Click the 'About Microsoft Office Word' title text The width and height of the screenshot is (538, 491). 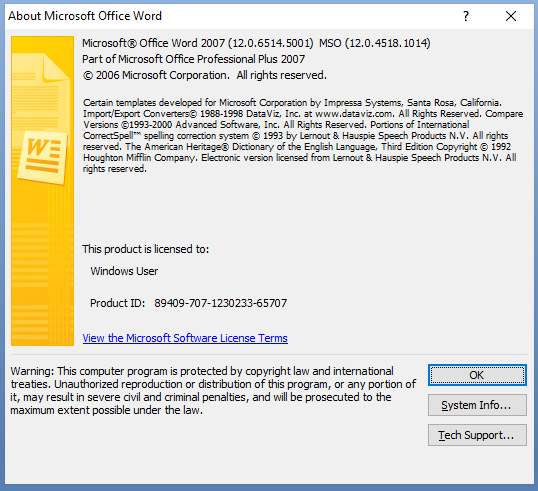[85, 16]
